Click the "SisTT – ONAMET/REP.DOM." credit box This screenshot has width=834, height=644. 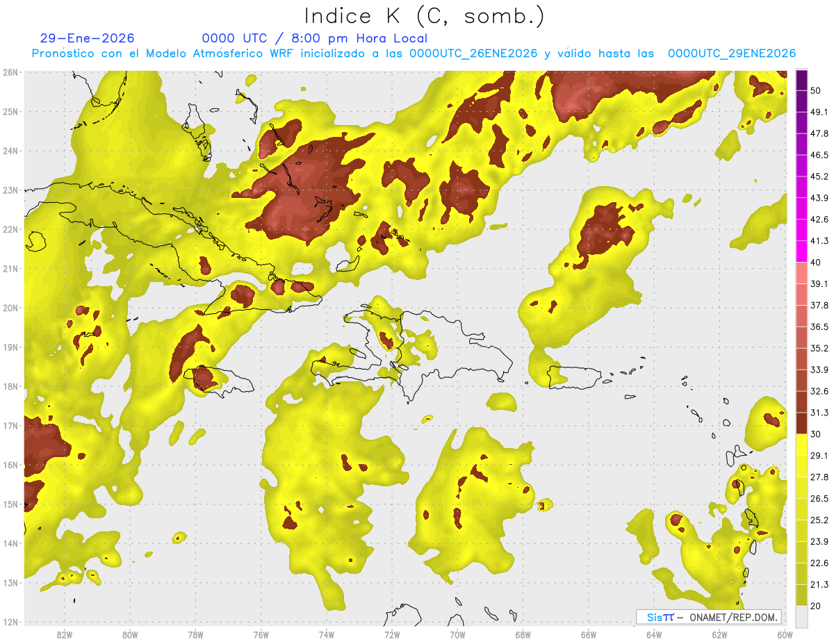click(708, 617)
